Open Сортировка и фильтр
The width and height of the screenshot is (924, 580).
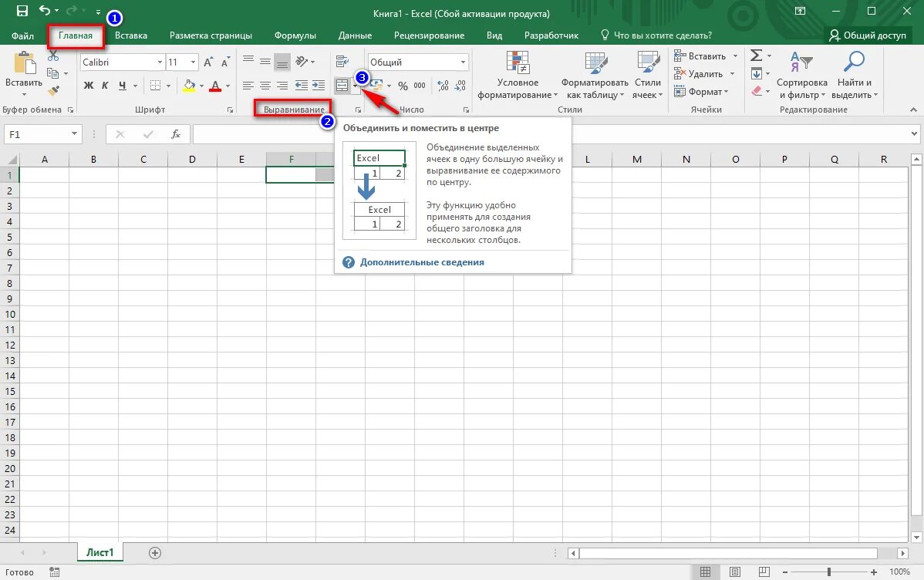tap(802, 75)
